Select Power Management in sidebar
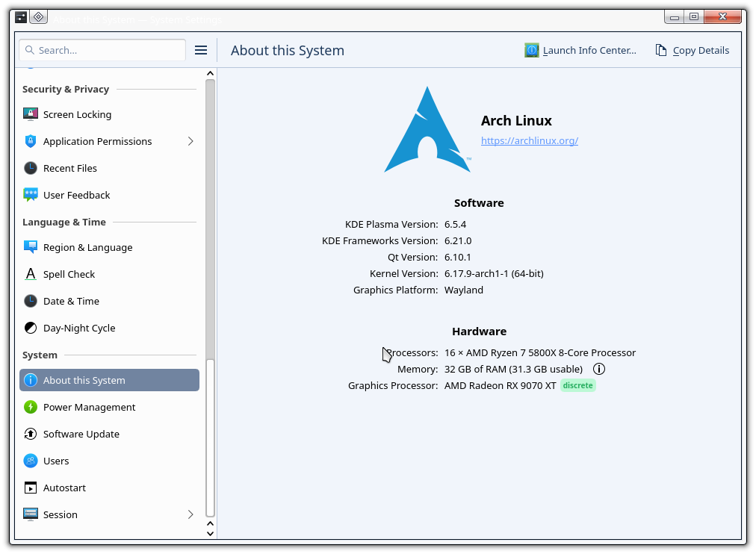The width and height of the screenshot is (756, 554). (110, 407)
